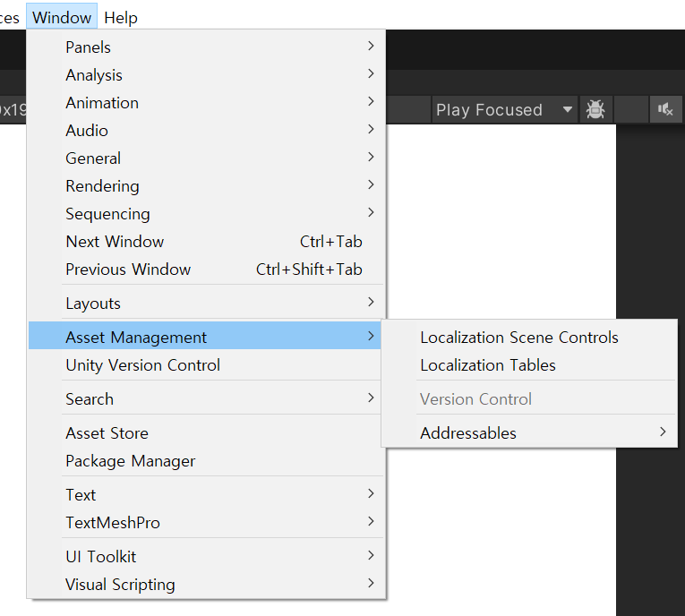Expand the General submenu
Viewport: 685px width, 616px height.
point(206,158)
